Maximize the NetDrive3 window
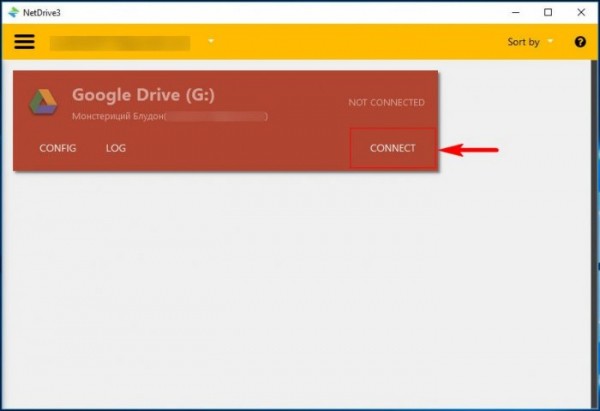Screen dimensions: 600x411 548,13
